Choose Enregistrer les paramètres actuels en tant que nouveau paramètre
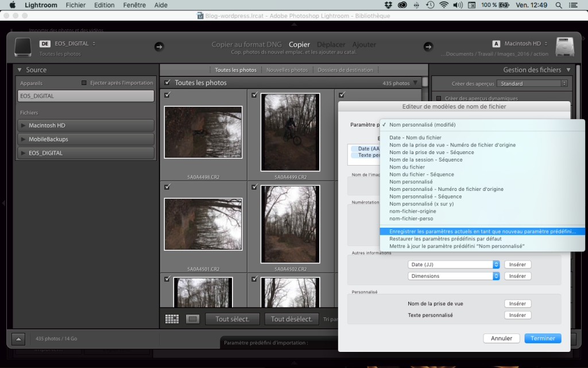This screenshot has height=368, width=588. tap(482, 231)
